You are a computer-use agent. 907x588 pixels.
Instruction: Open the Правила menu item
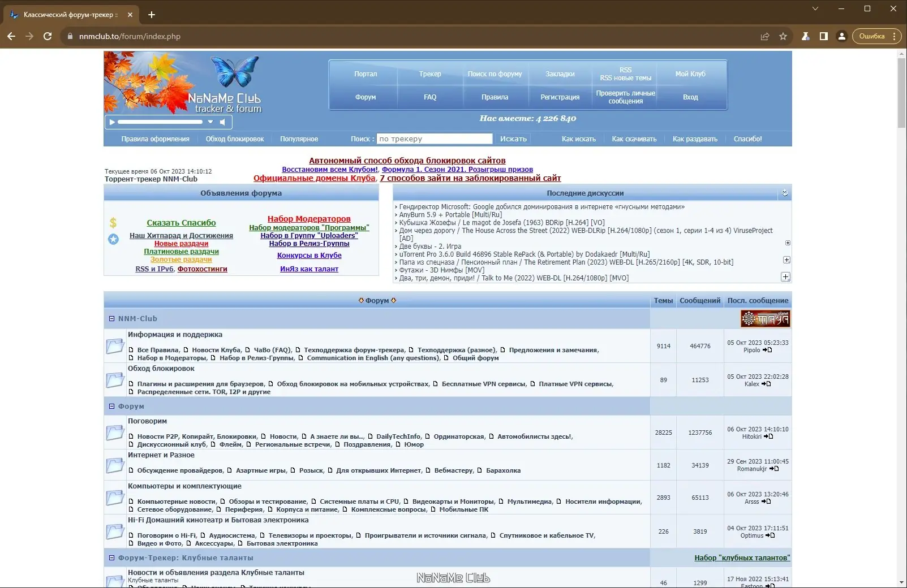pyautogui.click(x=495, y=97)
